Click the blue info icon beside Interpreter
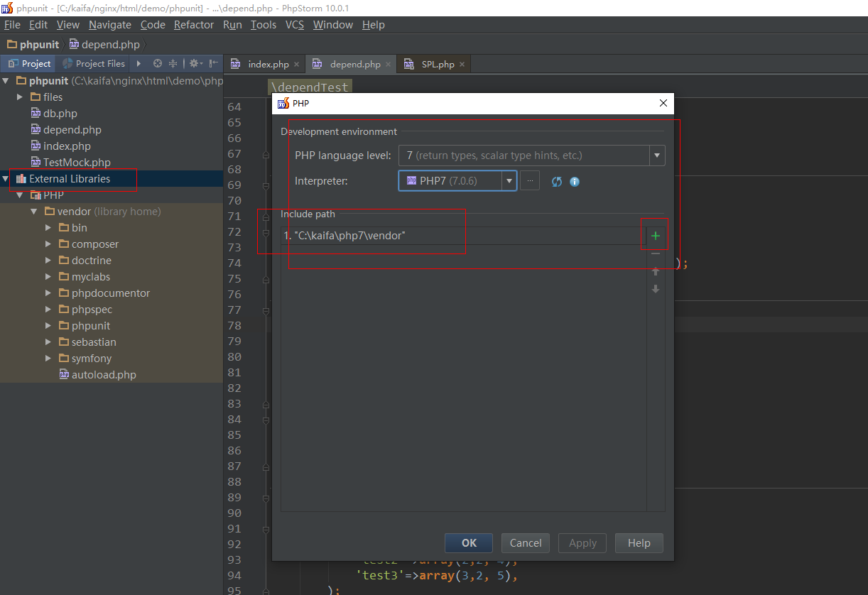The height and width of the screenshot is (595, 868). tap(575, 182)
